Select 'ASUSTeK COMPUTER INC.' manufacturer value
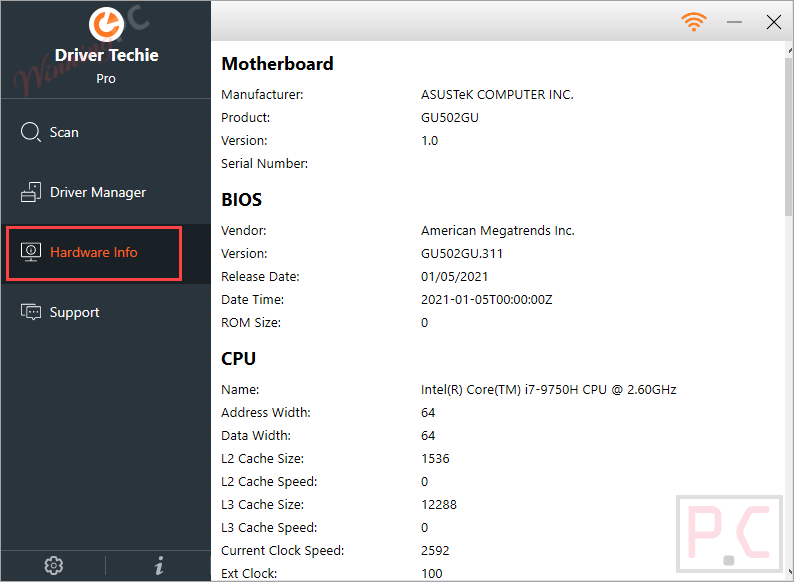Image resolution: width=794 pixels, height=582 pixels. 497,95
